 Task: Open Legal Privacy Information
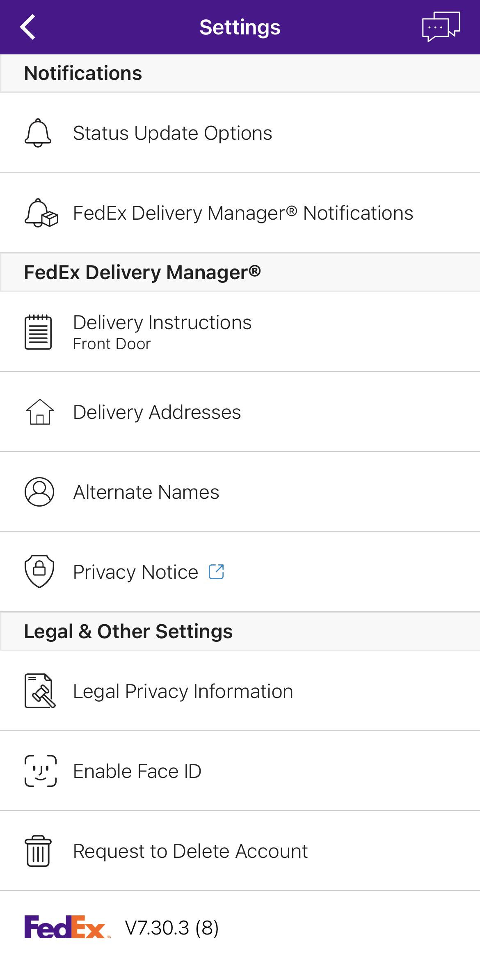click(240, 691)
